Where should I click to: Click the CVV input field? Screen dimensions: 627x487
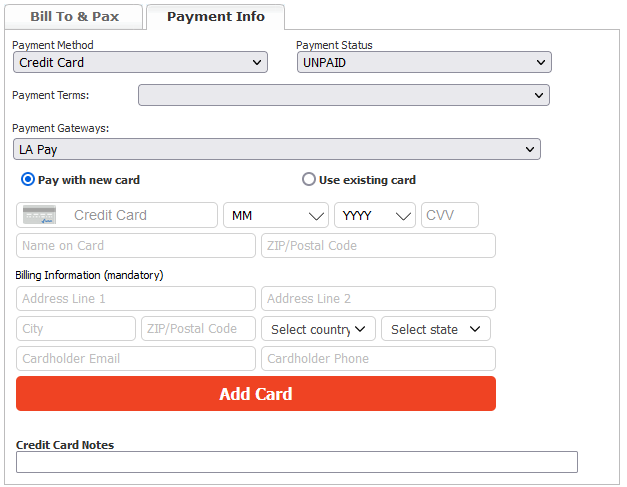coord(450,215)
